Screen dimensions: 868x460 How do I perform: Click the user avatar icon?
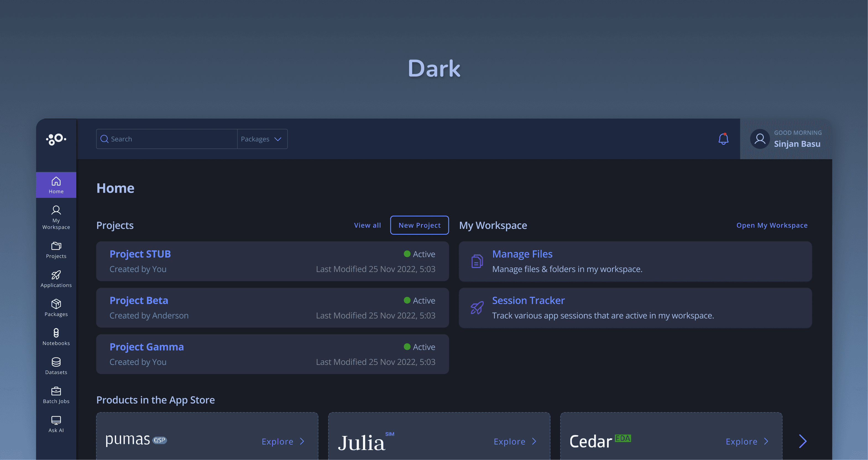pos(760,139)
